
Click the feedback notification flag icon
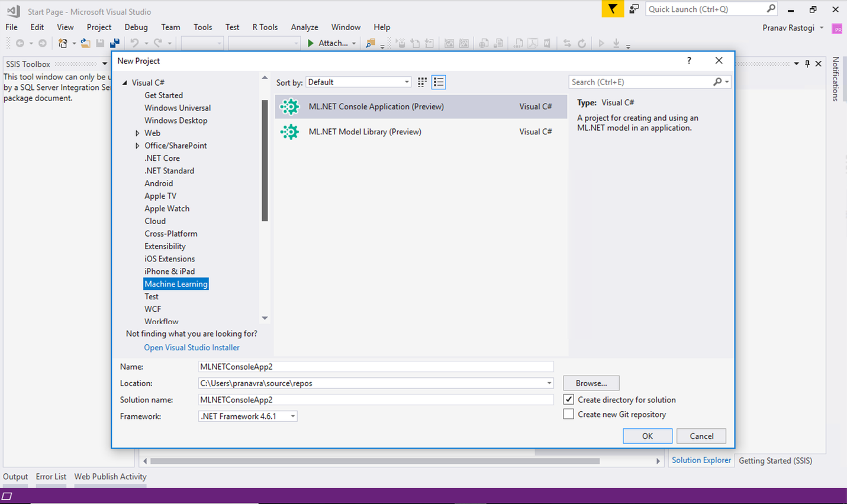[613, 9]
